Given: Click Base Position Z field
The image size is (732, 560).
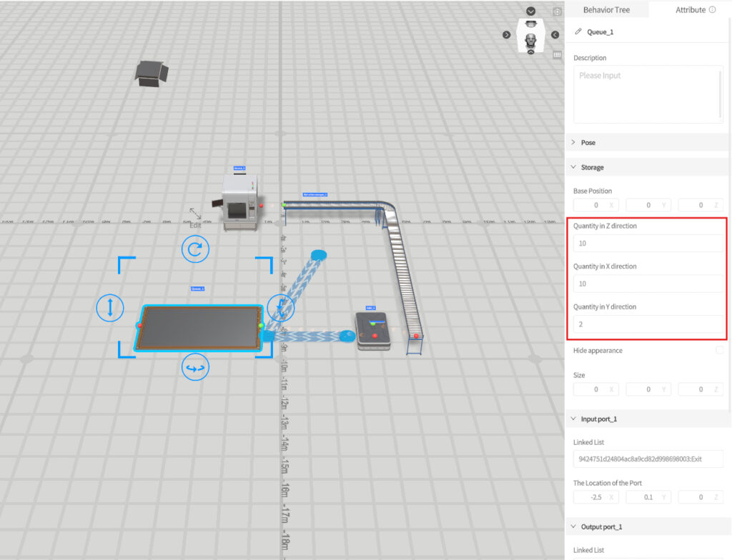Looking at the screenshot, I should tap(701, 205).
